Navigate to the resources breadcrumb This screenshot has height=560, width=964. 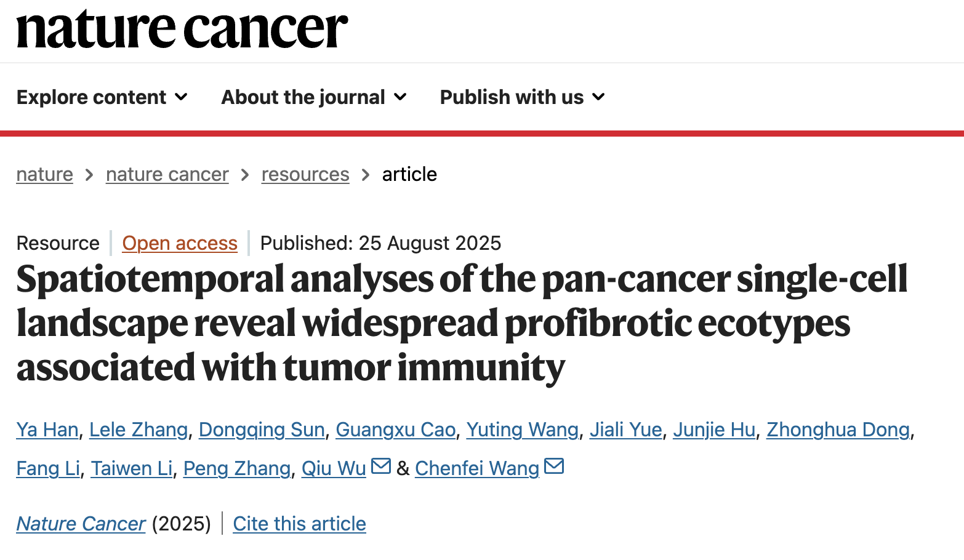[x=305, y=175]
